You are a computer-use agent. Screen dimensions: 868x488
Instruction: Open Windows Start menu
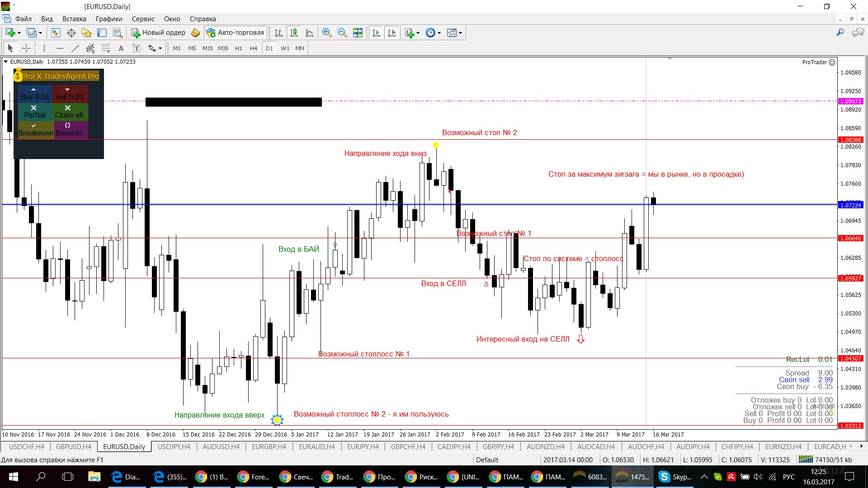coord(13,477)
